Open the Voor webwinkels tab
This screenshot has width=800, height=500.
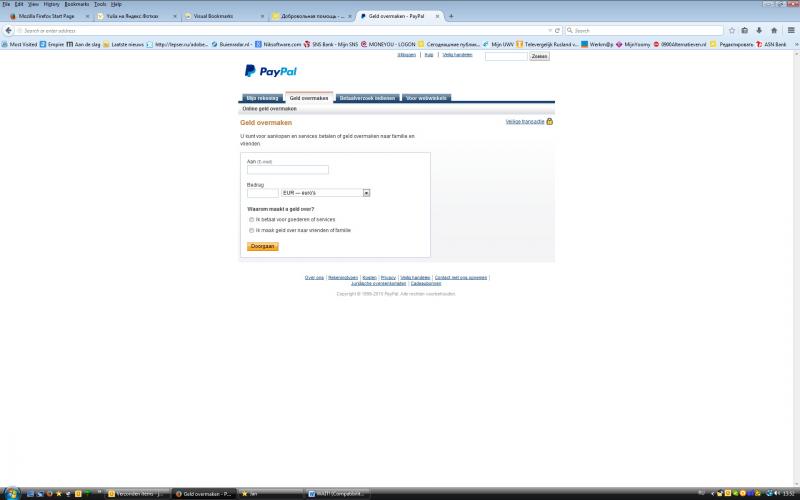coord(427,98)
